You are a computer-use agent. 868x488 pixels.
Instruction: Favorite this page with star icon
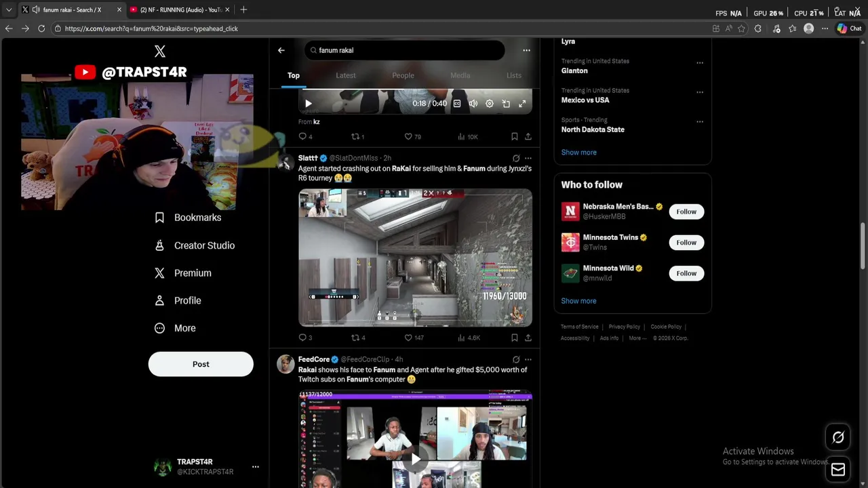(741, 28)
